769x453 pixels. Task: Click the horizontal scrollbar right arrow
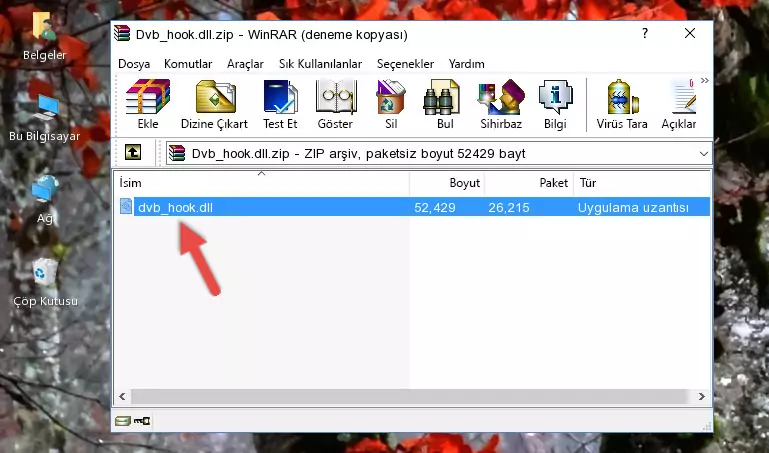pos(702,396)
